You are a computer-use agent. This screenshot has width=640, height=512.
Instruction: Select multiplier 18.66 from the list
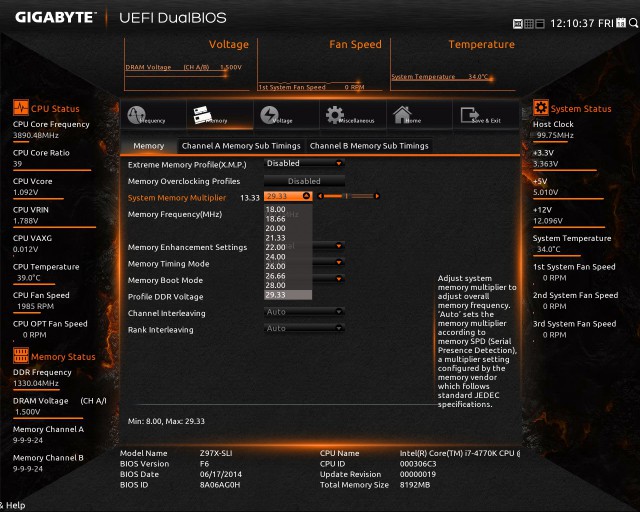point(288,219)
